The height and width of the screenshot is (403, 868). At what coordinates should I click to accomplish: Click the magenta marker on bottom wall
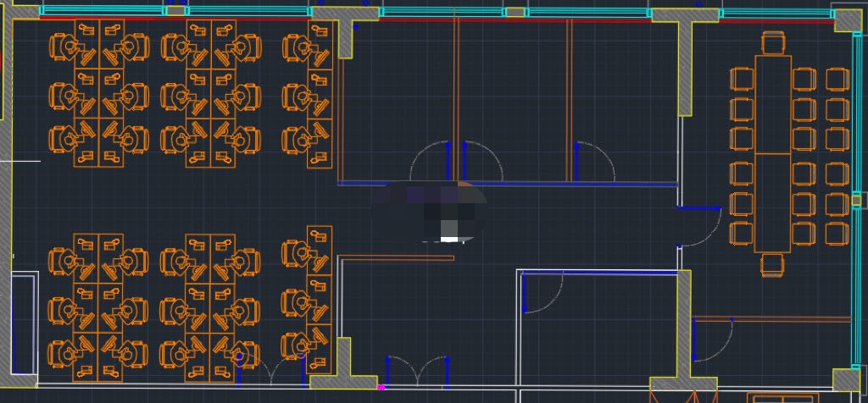(x=381, y=388)
